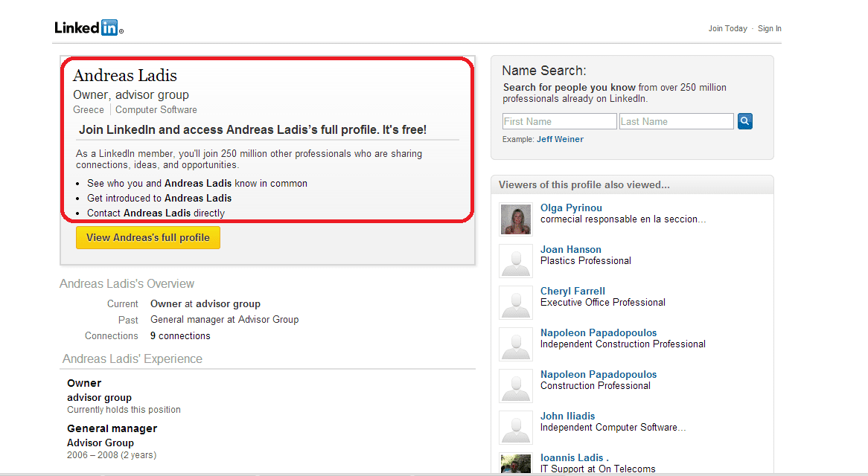Click 'Andreas Ladis's Overview' section heading
The width and height of the screenshot is (868, 476).
coord(127,283)
